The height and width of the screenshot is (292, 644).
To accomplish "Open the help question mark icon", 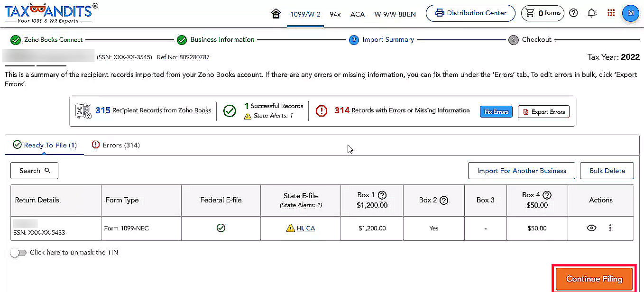I will click(573, 13).
